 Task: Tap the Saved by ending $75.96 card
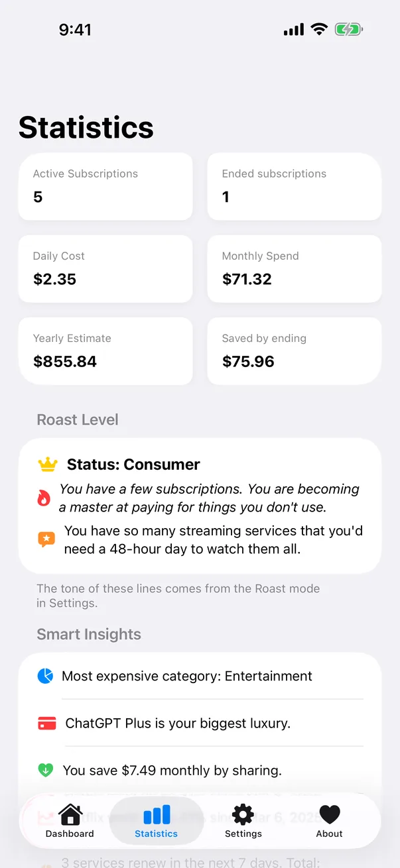pos(295,351)
